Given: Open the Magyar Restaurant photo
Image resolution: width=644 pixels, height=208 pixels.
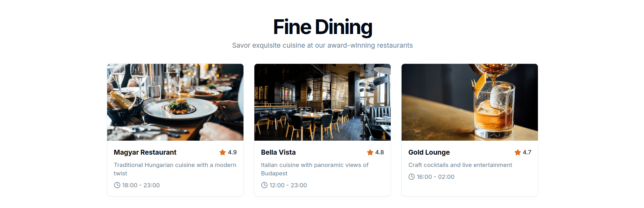Looking at the screenshot, I should pos(175,102).
